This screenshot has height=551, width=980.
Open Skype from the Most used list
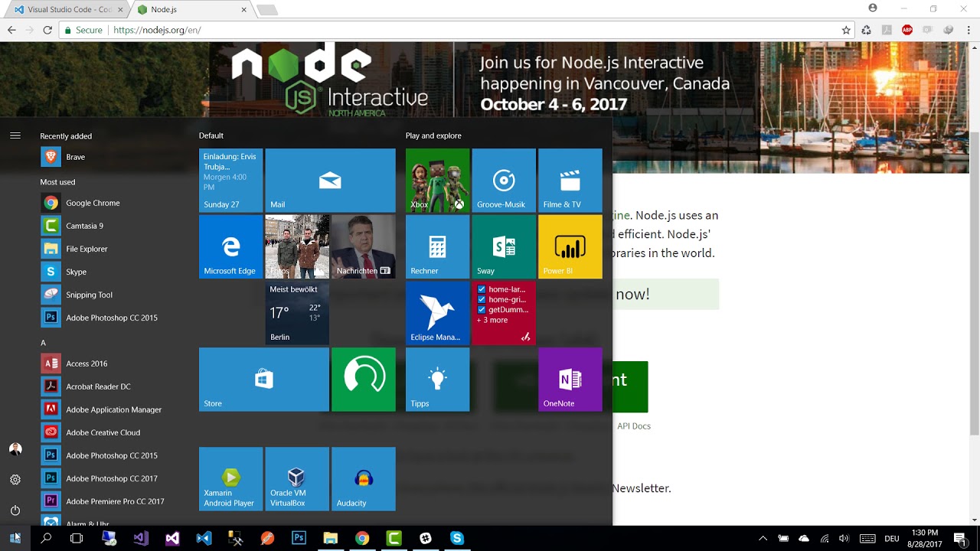(x=111, y=272)
